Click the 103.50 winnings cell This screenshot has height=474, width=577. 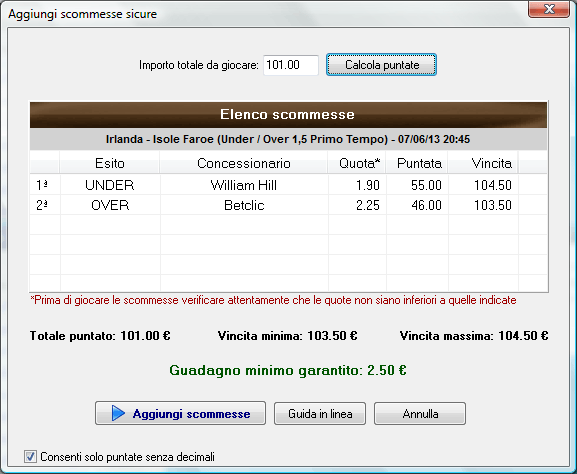point(484,205)
